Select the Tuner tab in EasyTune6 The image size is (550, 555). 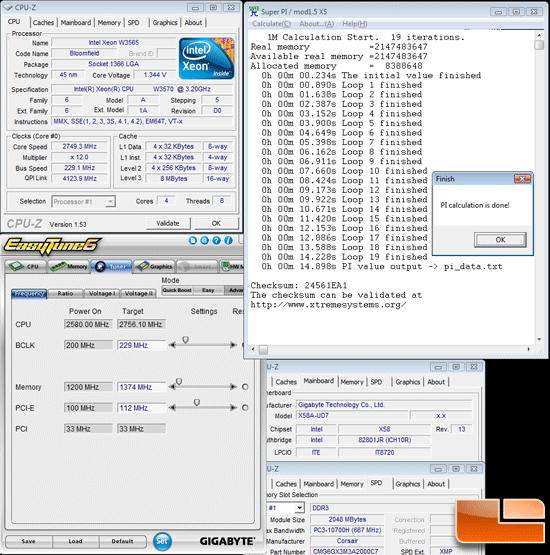[x=111, y=266]
